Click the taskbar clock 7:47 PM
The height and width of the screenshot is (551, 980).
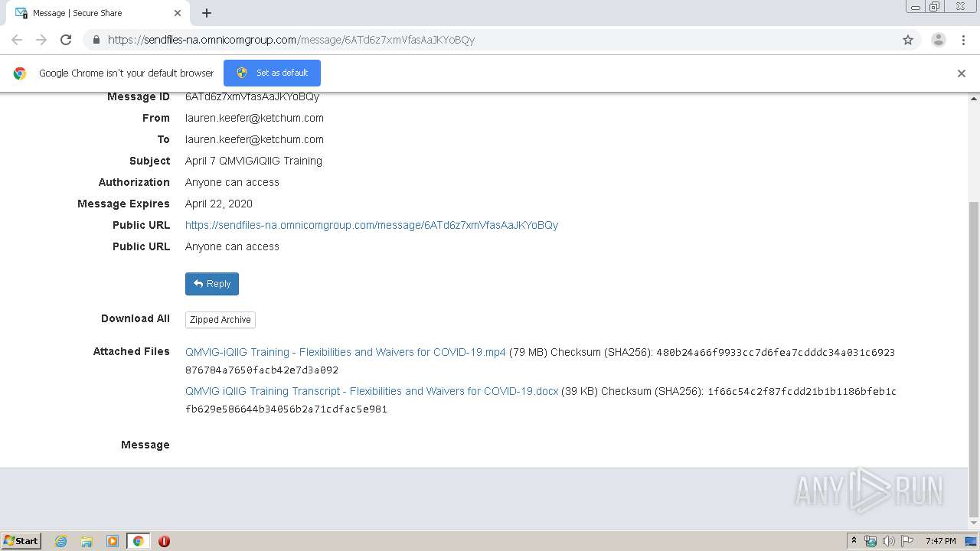click(x=940, y=541)
